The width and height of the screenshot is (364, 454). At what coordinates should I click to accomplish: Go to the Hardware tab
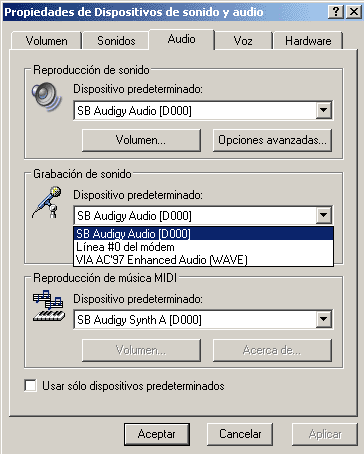[x=308, y=41]
